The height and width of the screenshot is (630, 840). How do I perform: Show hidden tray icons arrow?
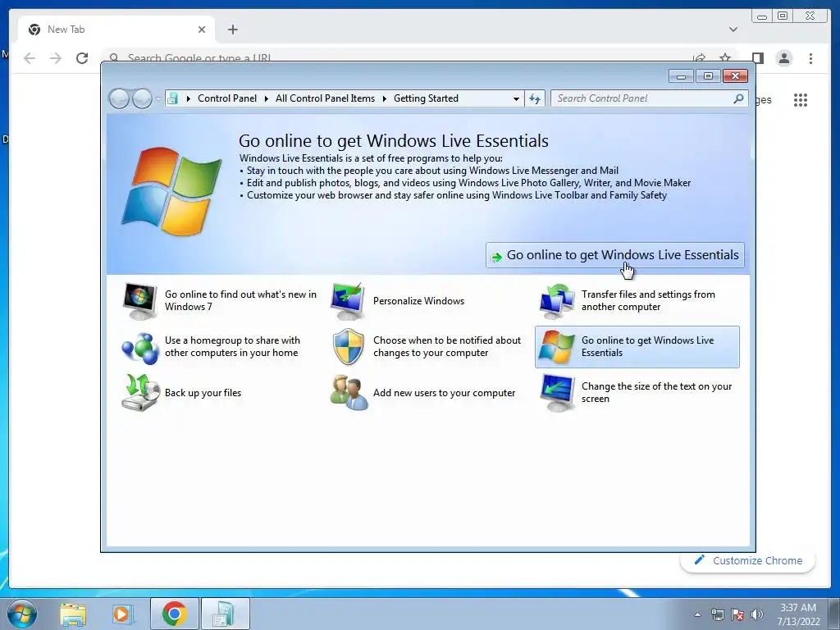[697, 614]
